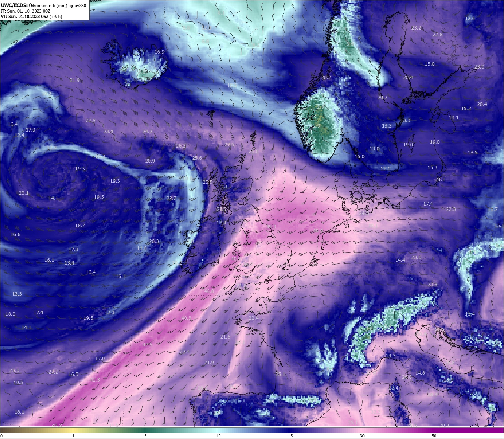504x439 pixels.
Task: Click the 20.3 map value
Action: (154, 241)
